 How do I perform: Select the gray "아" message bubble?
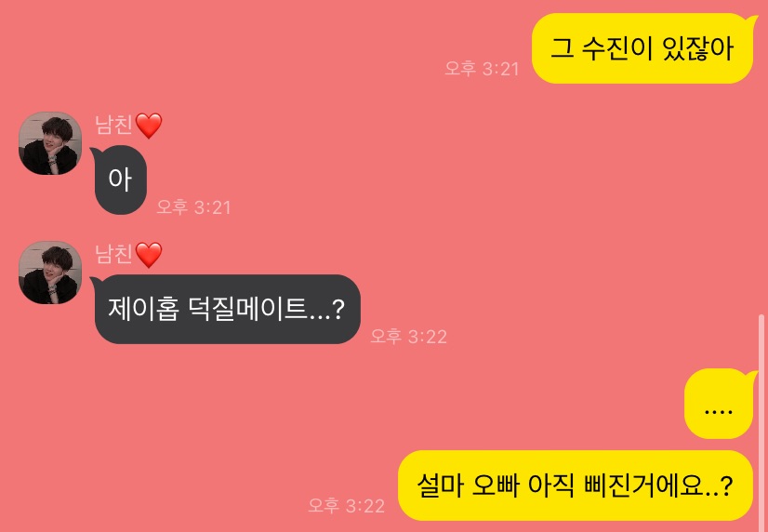(x=120, y=180)
